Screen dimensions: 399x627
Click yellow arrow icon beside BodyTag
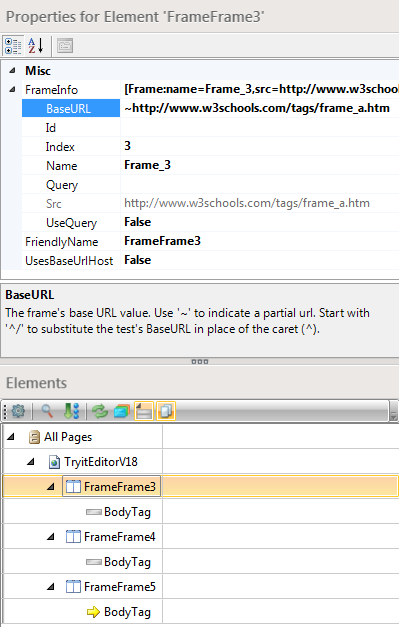(x=93, y=612)
